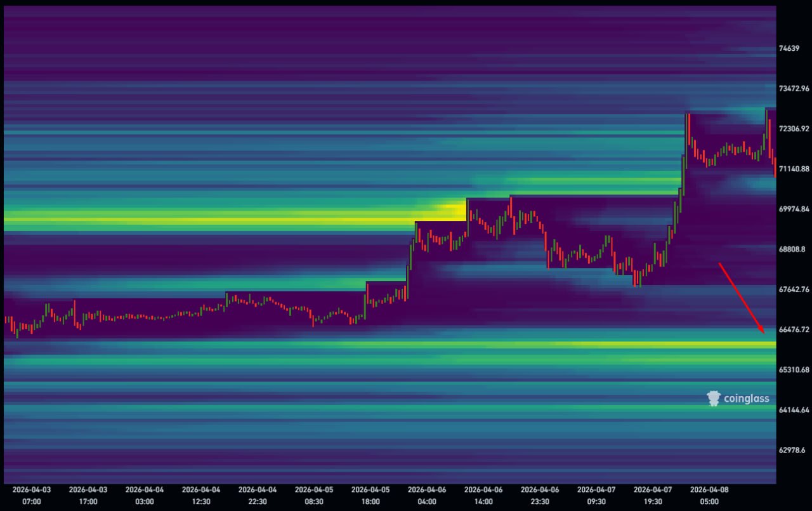This screenshot has width=812, height=511.
Task: Select the 2026-04-08 05:00 time marker
Action: coord(709,495)
